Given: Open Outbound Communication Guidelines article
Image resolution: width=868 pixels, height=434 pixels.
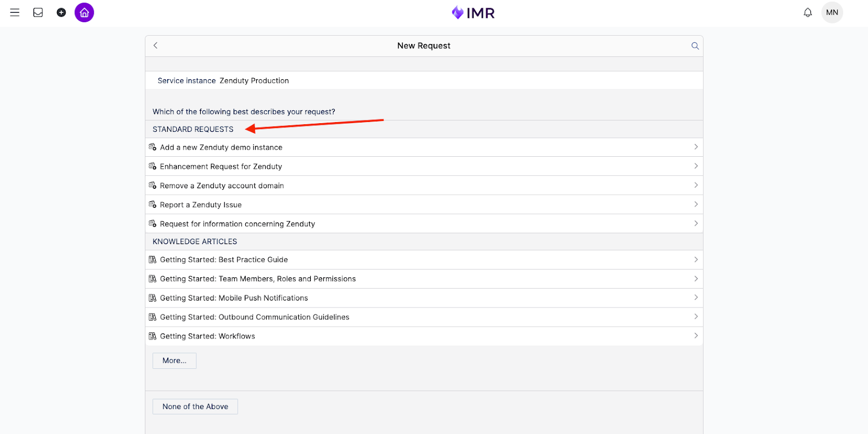Looking at the screenshot, I should click(424, 317).
